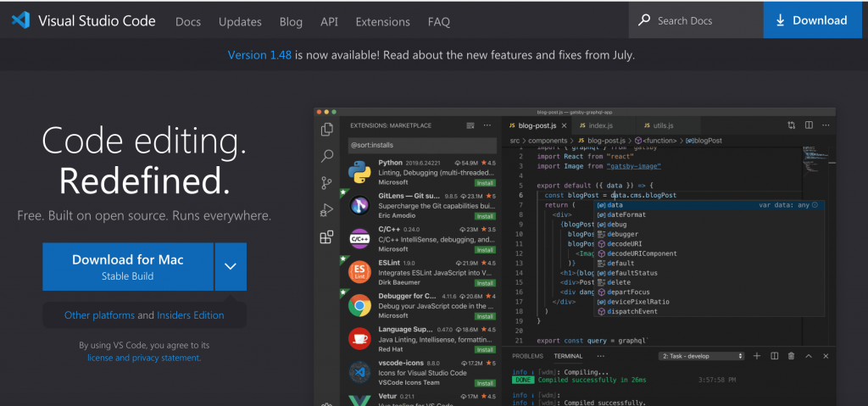Image resolution: width=868 pixels, height=406 pixels.
Task: Switch to the index.js editor tab
Action: point(604,125)
